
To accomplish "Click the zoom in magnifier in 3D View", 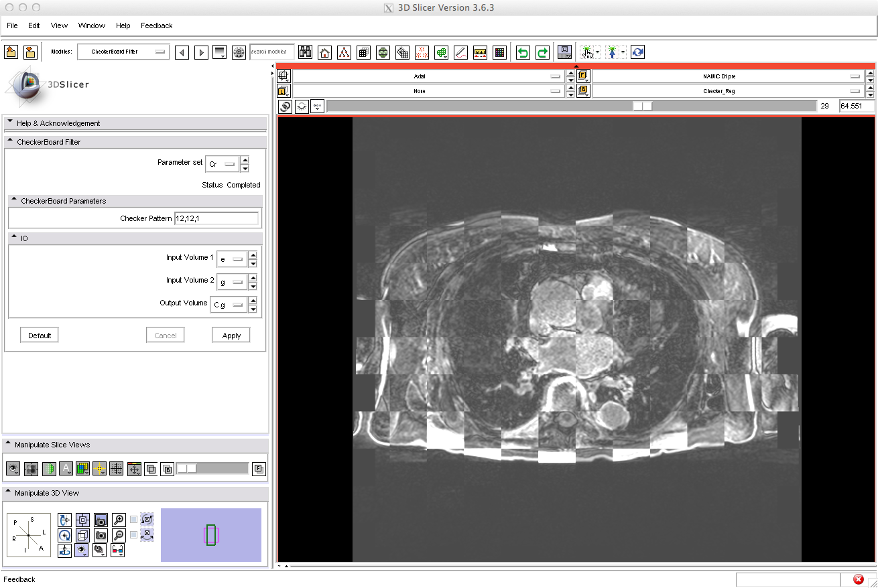I will [119, 520].
